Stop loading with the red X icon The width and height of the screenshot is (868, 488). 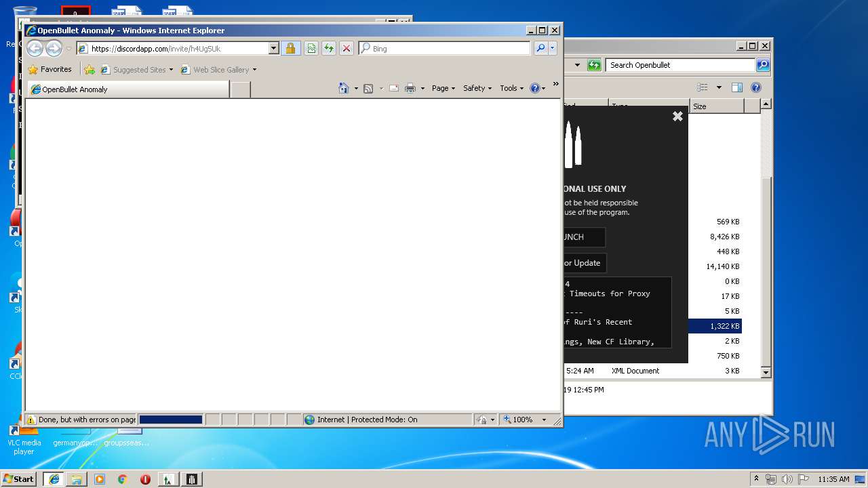pyautogui.click(x=346, y=48)
